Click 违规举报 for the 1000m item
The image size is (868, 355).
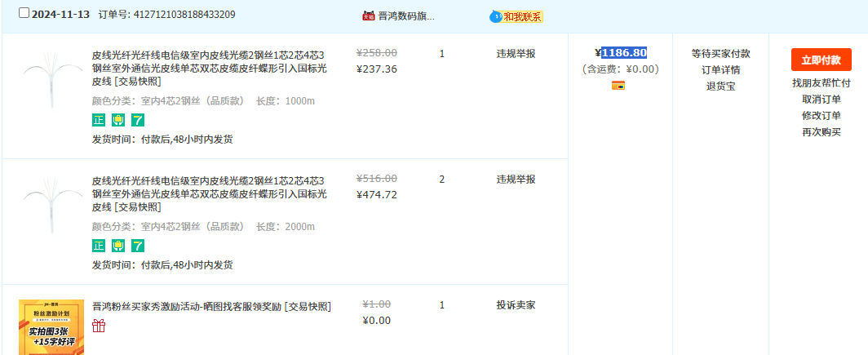point(516,54)
